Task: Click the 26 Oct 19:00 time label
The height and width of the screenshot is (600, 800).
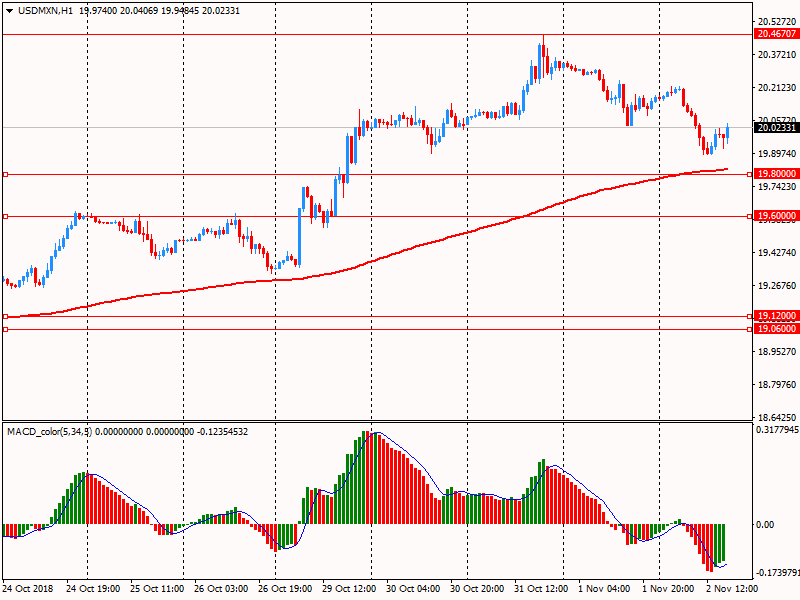Action: coord(285,589)
